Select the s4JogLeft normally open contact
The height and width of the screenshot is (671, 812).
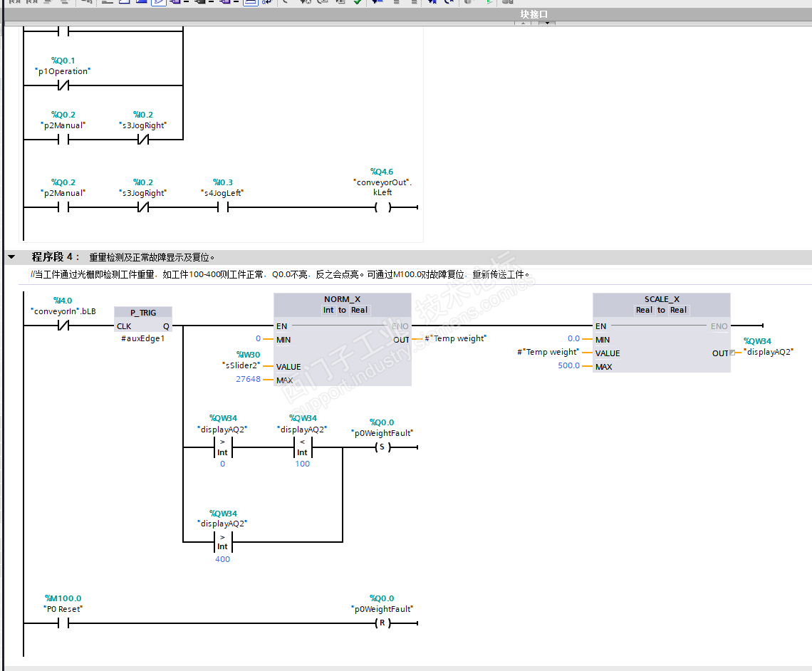pos(223,207)
